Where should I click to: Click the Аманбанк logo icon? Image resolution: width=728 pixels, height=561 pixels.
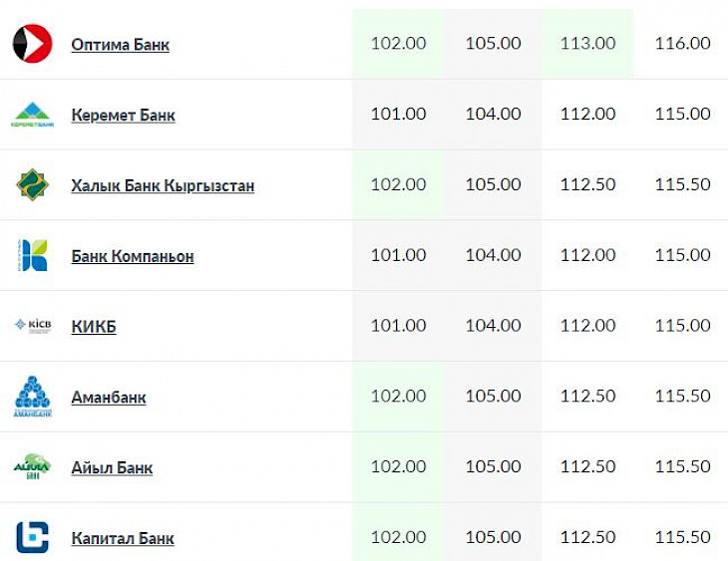[x=32, y=397]
